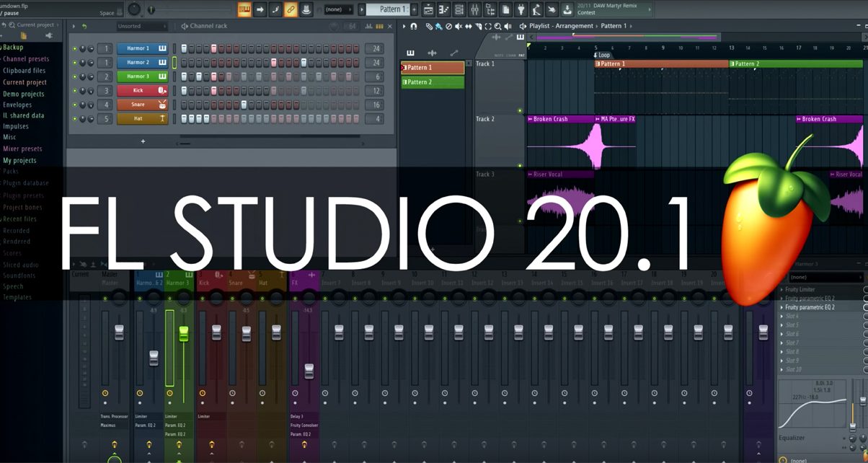Click the FX mixer track fader
The width and height of the screenshot is (868, 463).
click(x=309, y=371)
